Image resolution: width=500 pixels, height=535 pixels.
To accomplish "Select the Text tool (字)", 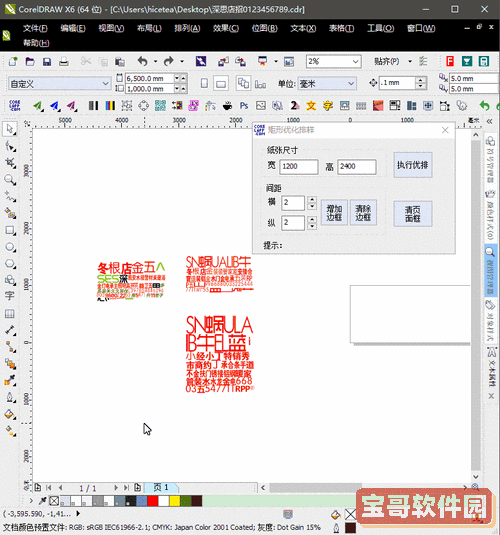I will 10,296.
